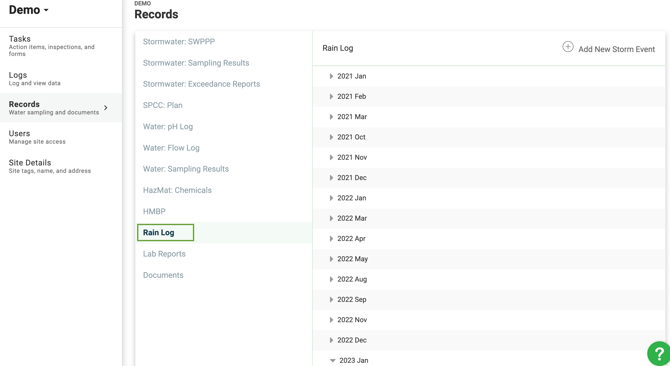The image size is (670, 366).
Task: Click the Add New Storm Event text
Action: point(616,49)
